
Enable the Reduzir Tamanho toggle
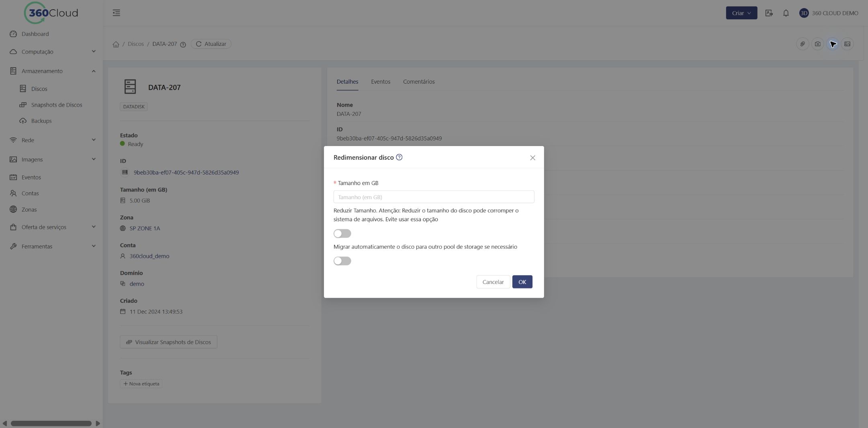click(x=342, y=234)
